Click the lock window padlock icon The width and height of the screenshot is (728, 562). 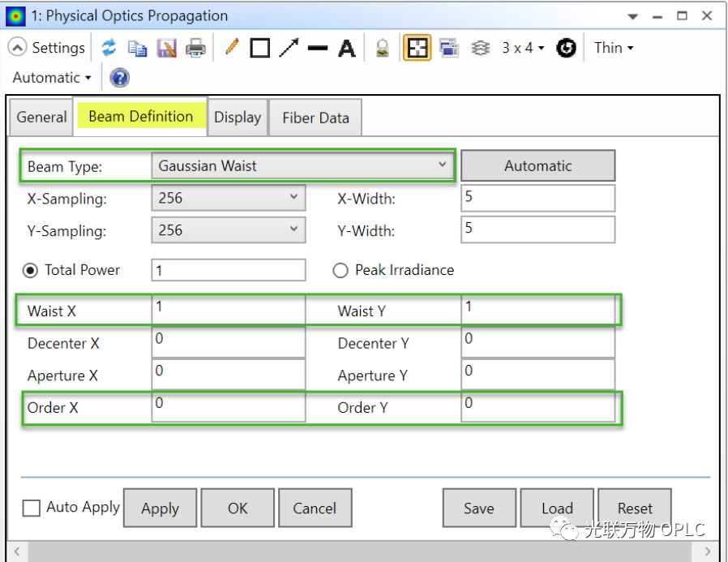[x=382, y=49]
